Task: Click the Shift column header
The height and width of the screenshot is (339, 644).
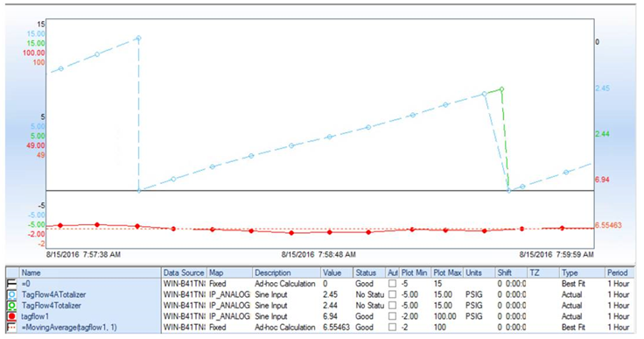Action: 511,272
